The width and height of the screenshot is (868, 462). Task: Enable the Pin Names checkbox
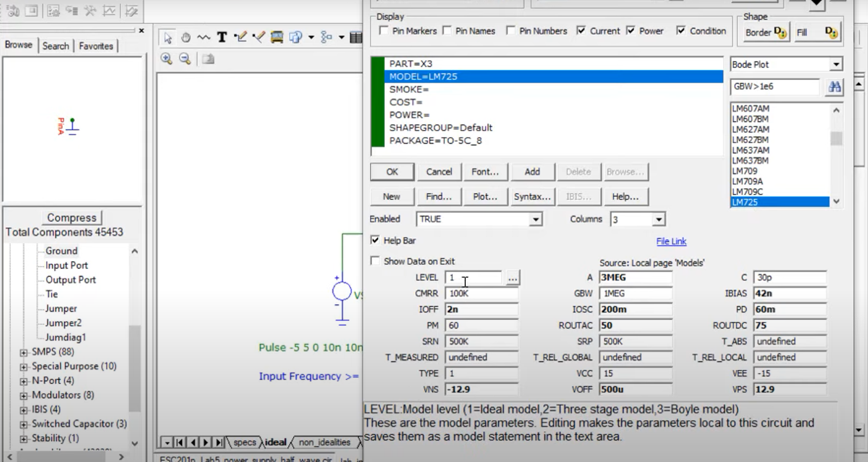click(447, 31)
